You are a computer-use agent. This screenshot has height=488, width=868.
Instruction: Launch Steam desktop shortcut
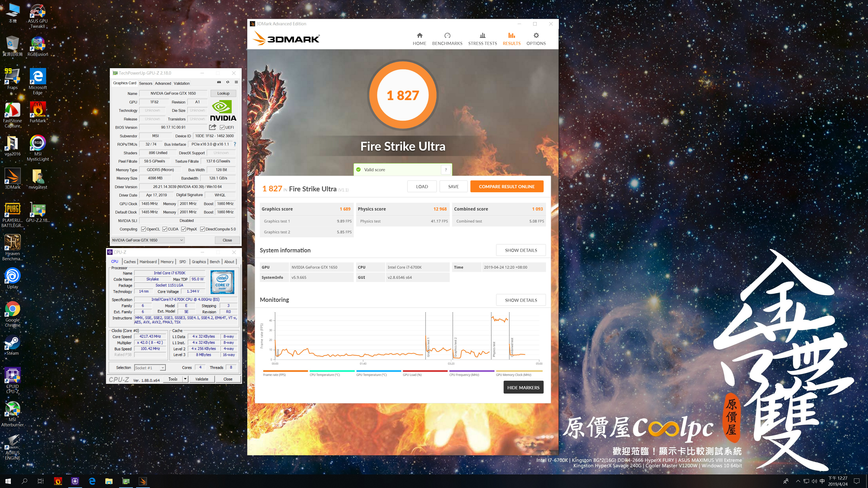(x=12, y=345)
